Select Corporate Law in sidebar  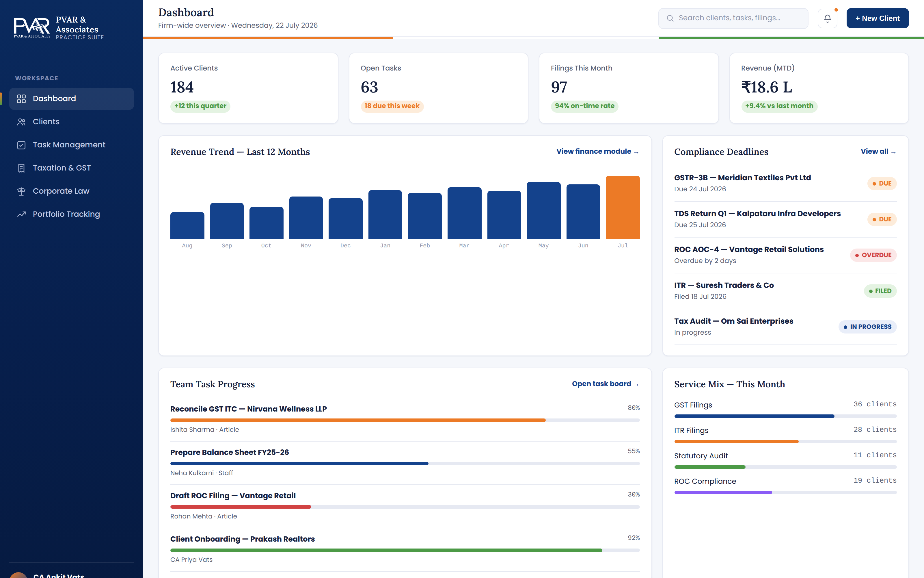71,191
